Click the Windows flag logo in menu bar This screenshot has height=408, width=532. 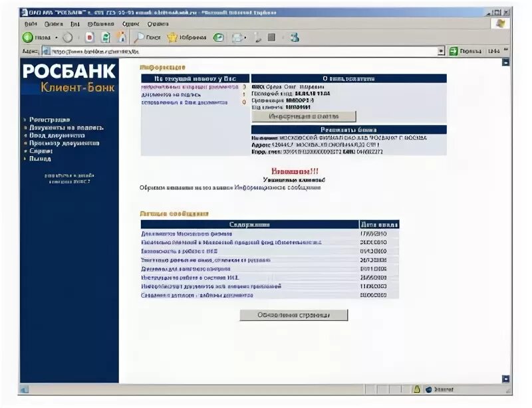[x=501, y=23]
